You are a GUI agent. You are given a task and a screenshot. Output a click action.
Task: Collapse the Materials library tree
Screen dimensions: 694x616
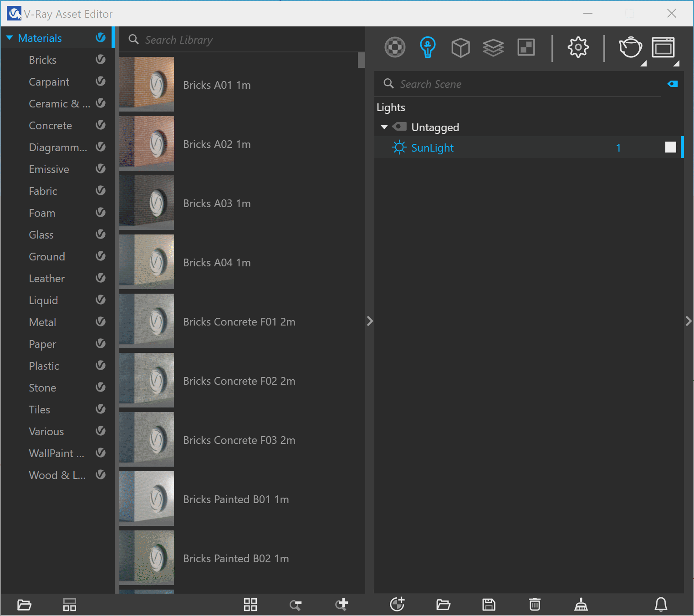(x=10, y=38)
